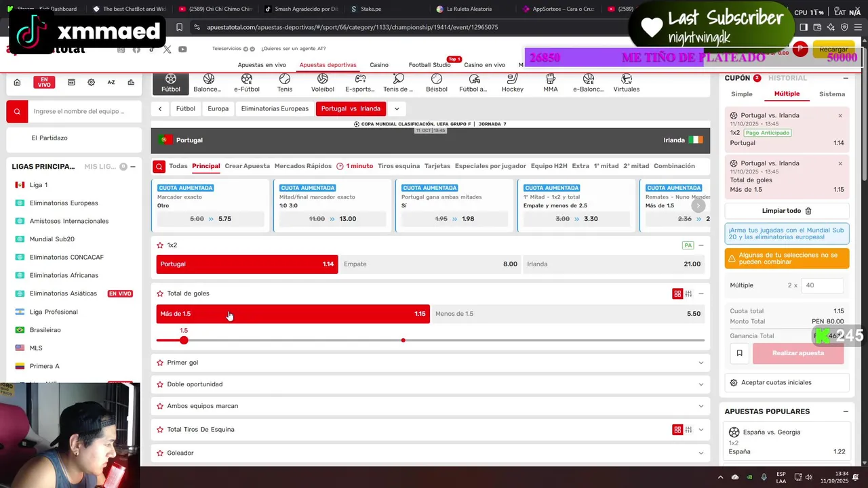868x488 pixels.
Task: Open the Crear Apuesta markets tab
Action: coord(247,166)
